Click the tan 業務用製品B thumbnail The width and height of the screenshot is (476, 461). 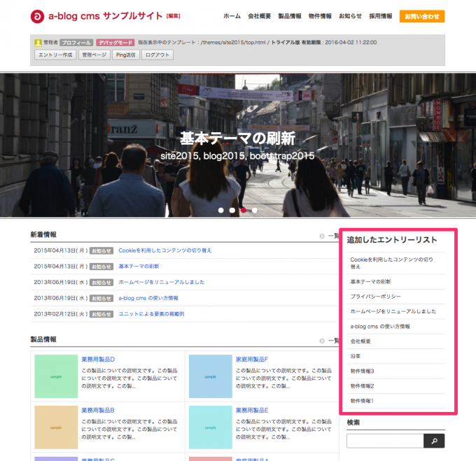(x=56, y=427)
